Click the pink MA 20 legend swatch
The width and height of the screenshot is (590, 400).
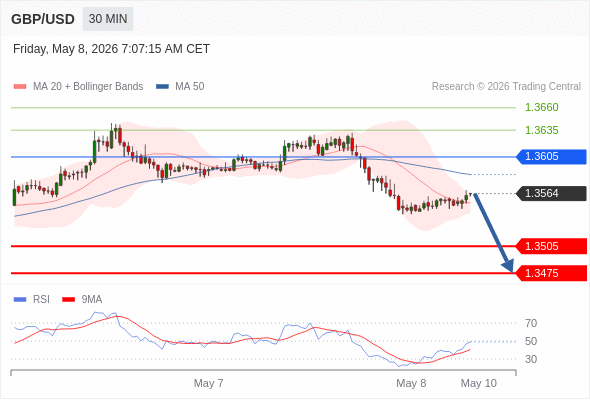[x=20, y=87]
